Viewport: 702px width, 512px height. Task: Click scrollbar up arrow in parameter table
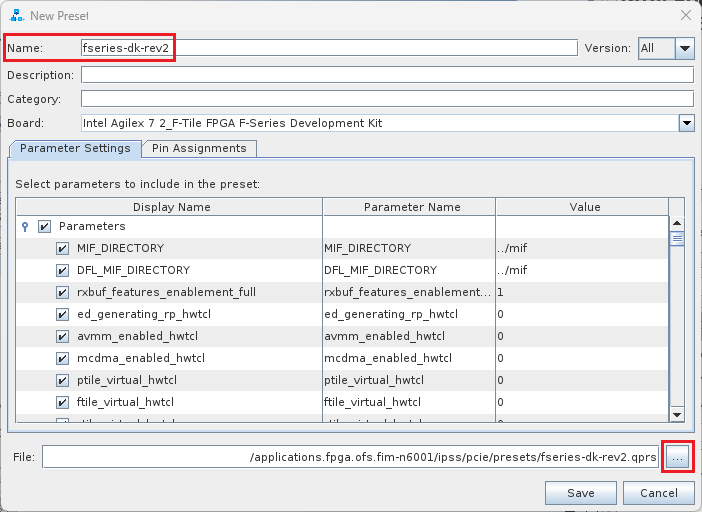(x=676, y=224)
